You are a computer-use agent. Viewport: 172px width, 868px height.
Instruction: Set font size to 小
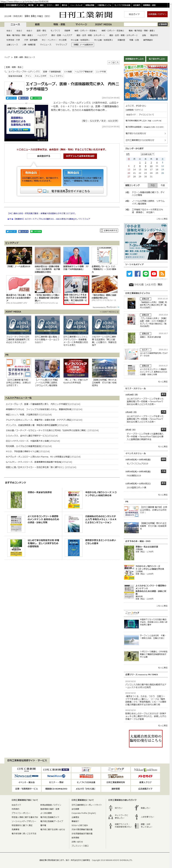pos(109,63)
